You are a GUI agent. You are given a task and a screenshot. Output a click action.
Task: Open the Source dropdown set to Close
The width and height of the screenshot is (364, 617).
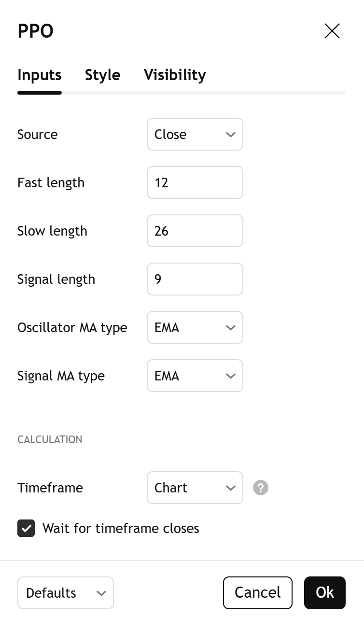tap(195, 134)
